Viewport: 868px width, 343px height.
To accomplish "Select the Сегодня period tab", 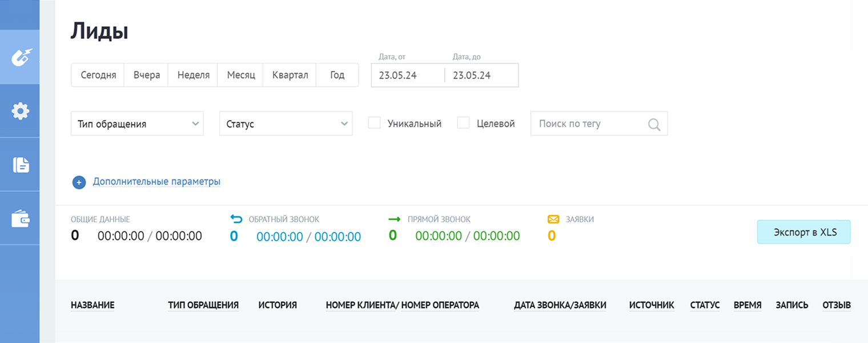I will pos(98,75).
